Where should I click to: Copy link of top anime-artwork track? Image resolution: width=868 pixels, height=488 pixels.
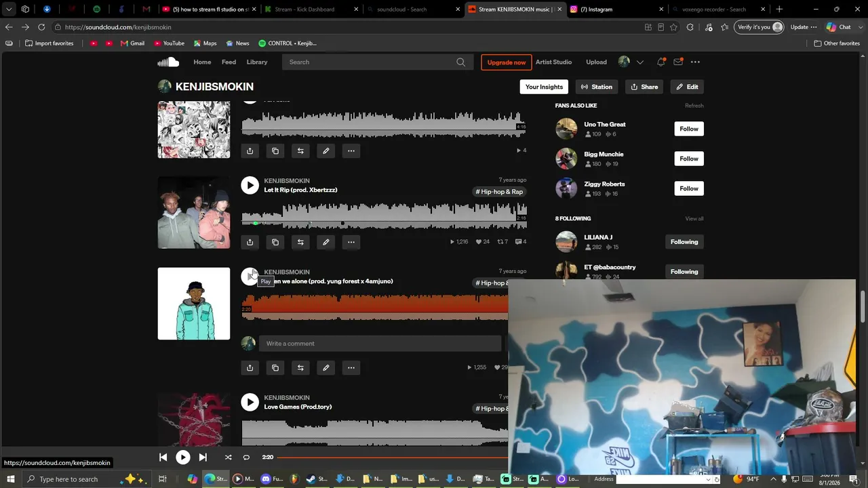tap(275, 151)
